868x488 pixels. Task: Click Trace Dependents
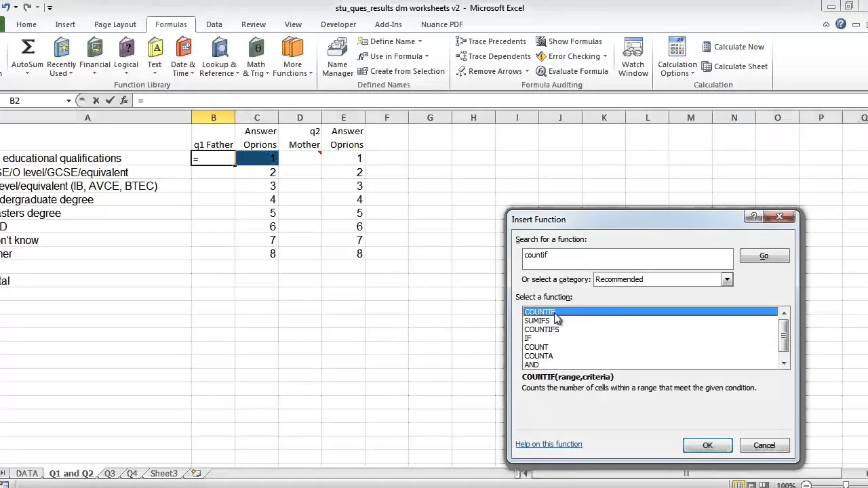coord(494,56)
